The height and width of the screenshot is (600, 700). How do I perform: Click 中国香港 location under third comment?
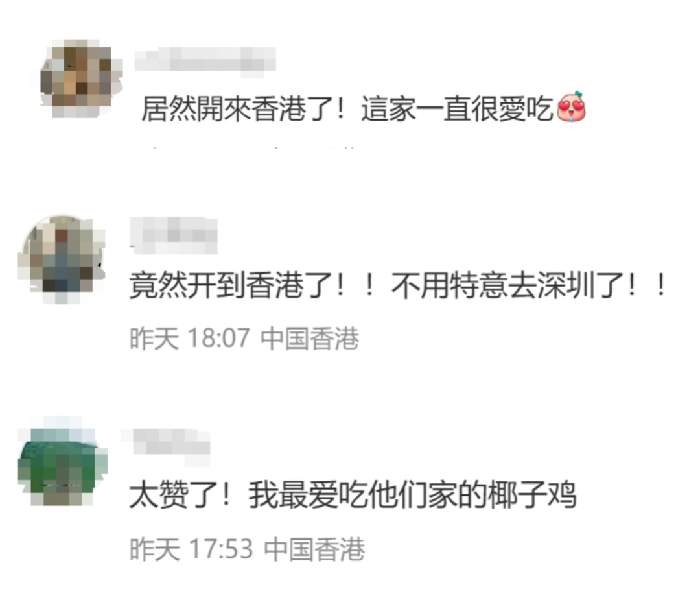315,549
